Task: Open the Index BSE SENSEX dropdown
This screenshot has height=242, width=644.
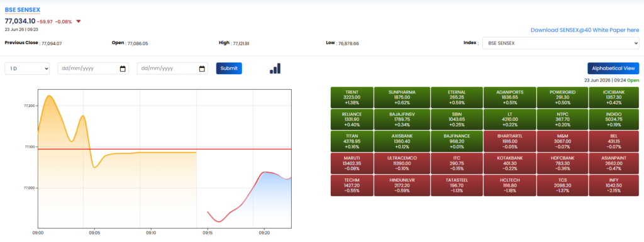Action: (x=560, y=43)
